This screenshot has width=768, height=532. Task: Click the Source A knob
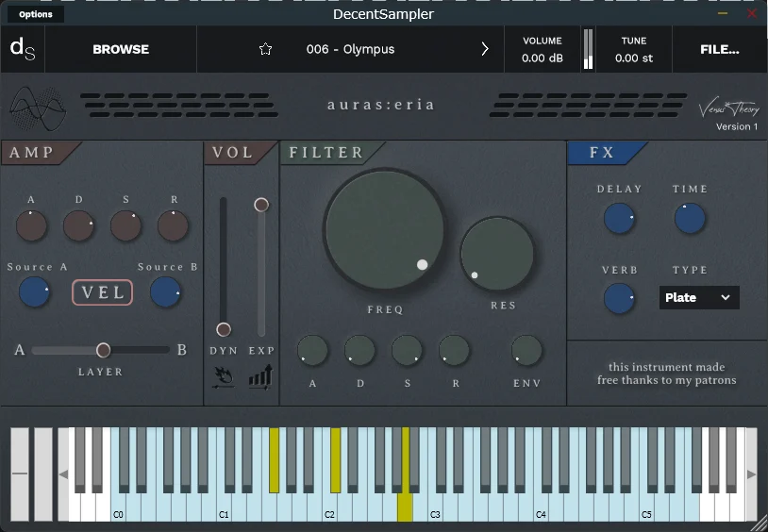[x=34, y=292]
